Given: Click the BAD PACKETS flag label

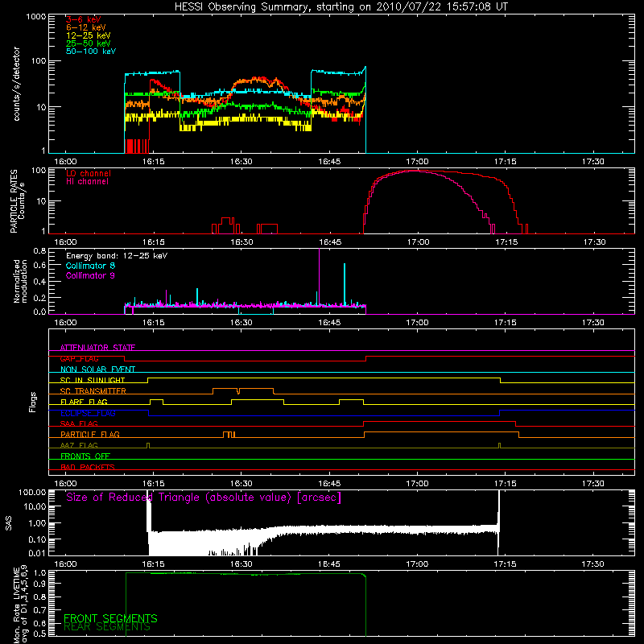Looking at the screenshot, I should coord(88,467).
